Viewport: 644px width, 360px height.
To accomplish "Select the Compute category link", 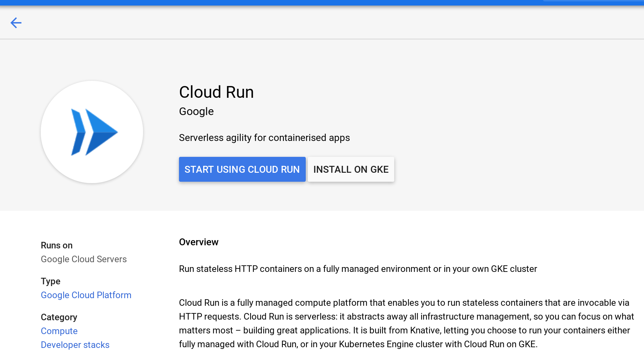I will 59,331.
